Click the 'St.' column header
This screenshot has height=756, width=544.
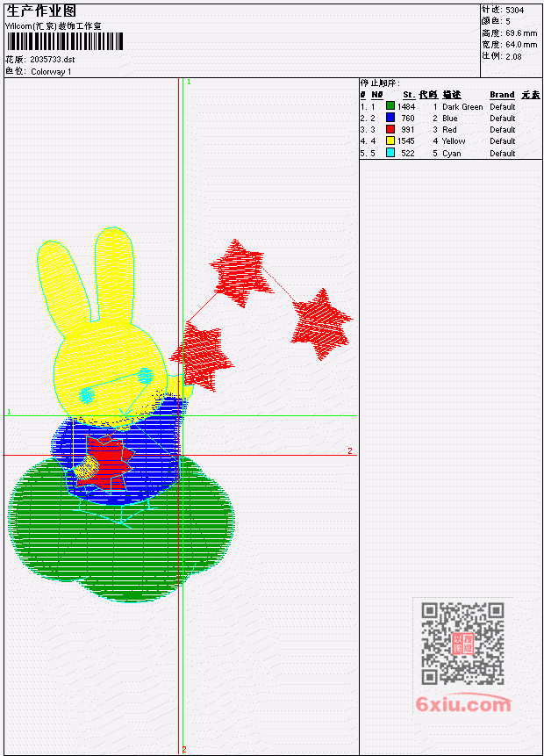click(409, 95)
